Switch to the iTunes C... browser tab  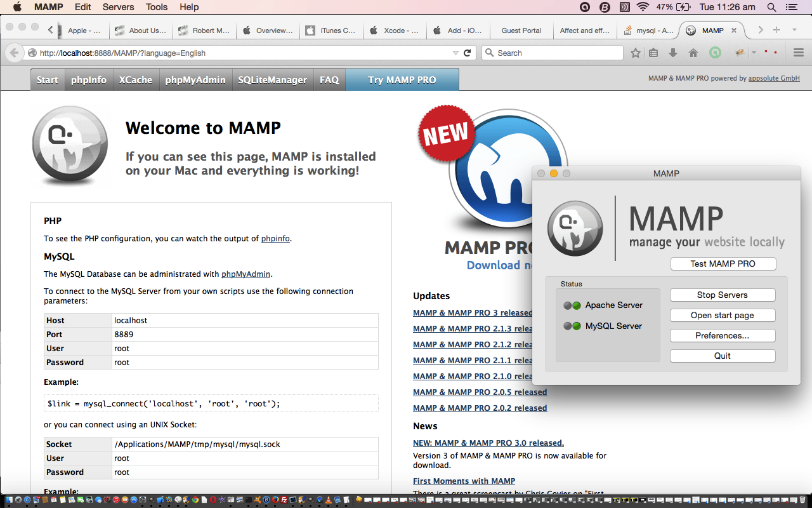[x=331, y=30]
